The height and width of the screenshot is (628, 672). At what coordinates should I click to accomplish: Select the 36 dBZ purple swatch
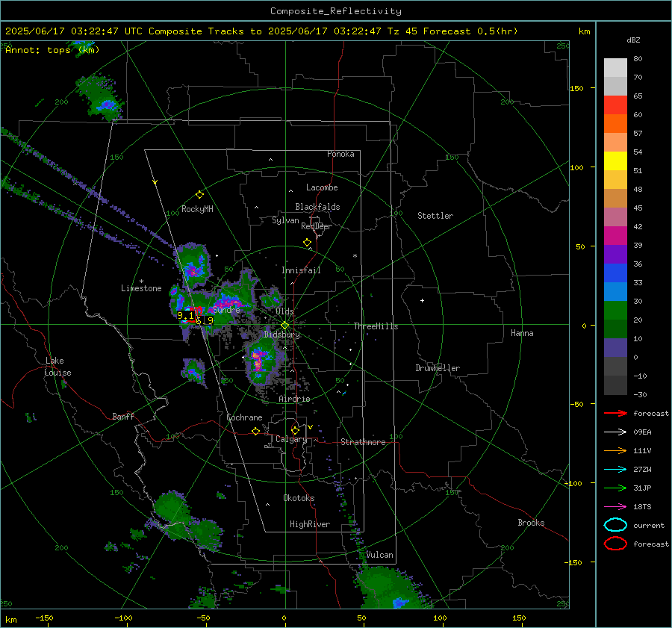coord(615,254)
